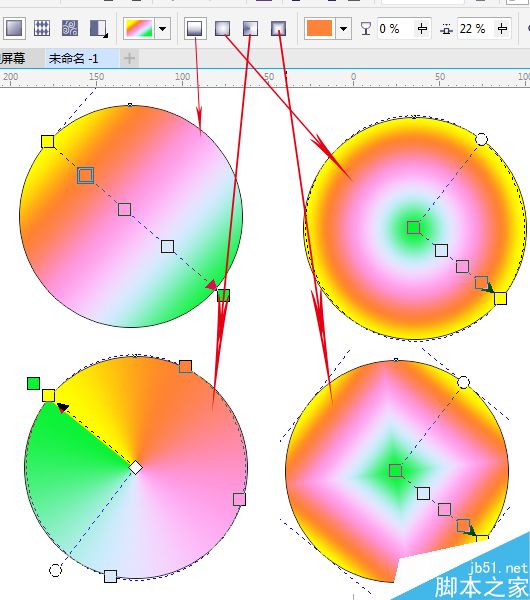Choose Rectangular fountain fill type

[278, 28]
